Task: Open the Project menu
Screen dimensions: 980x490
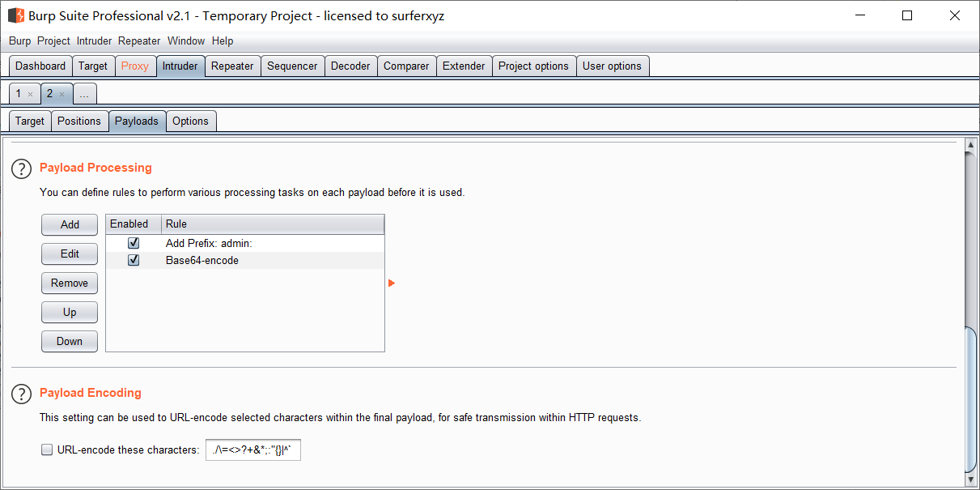Action: pyautogui.click(x=53, y=40)
